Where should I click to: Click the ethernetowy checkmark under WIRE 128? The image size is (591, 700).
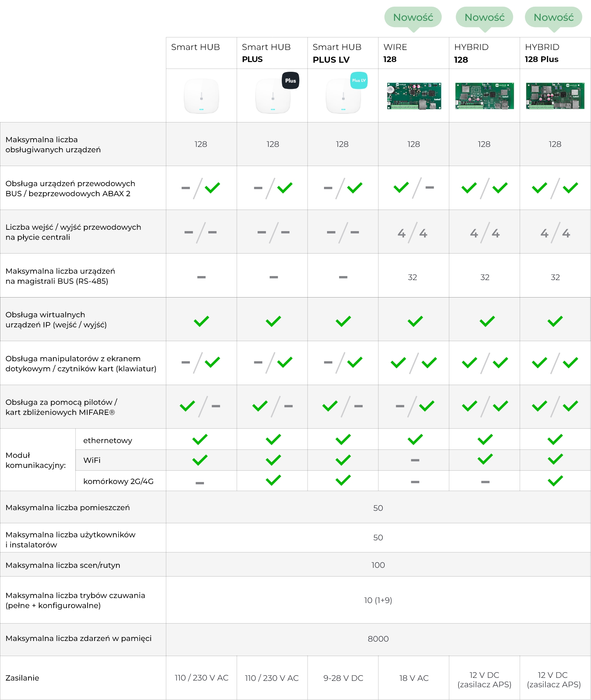pos(415,439)
